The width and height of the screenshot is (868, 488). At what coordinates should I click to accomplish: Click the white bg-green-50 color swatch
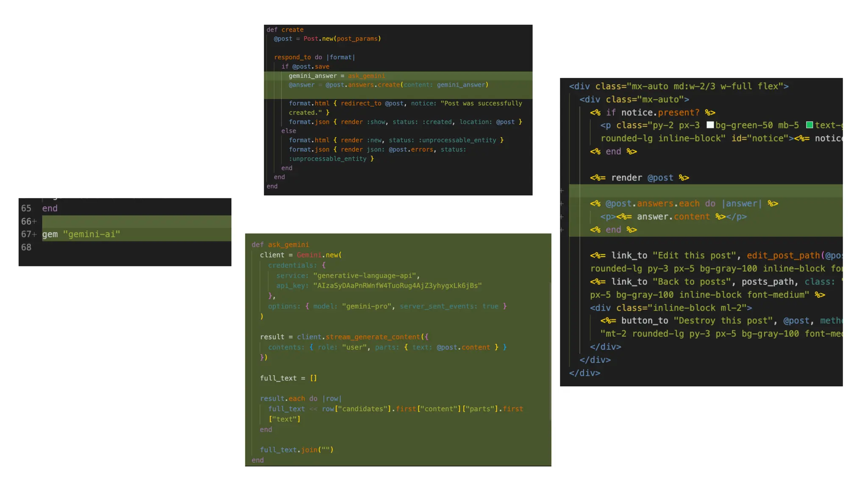[710, 125]
